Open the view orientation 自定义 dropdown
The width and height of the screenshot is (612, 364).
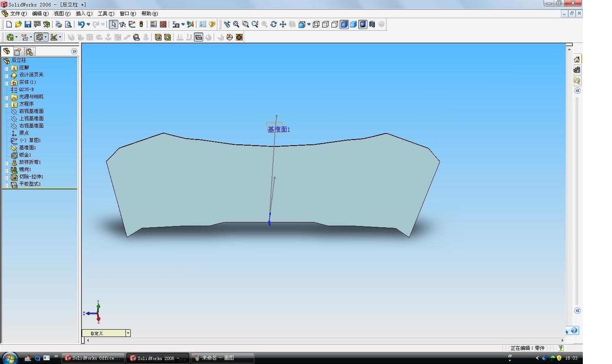[128, 333]
